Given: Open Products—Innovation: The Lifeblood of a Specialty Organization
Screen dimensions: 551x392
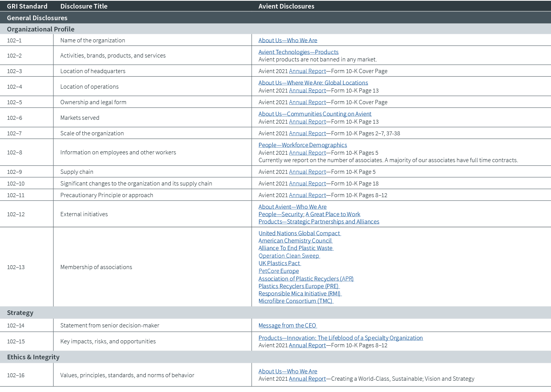Looking at the screenshot, I should (341, 338).
